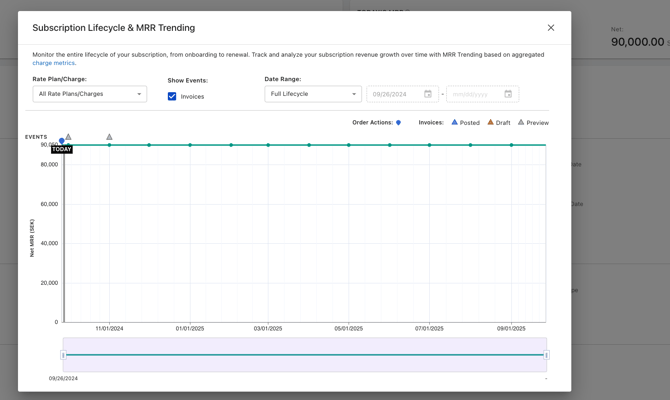Click the start date field 09/26/2024
670x400 pixels.
pyautogui.click(x=393, y=94)
